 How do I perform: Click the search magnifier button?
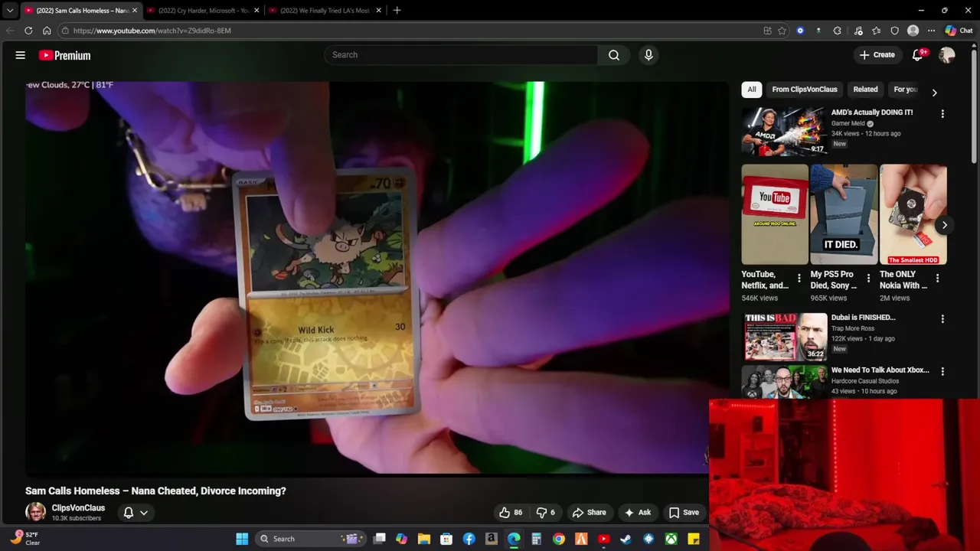(614, 55)
